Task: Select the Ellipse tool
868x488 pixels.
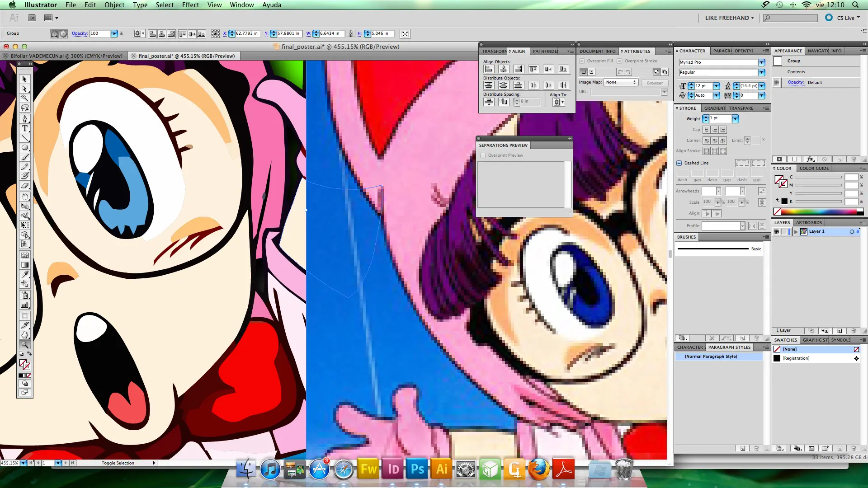Action: [25, 148]
